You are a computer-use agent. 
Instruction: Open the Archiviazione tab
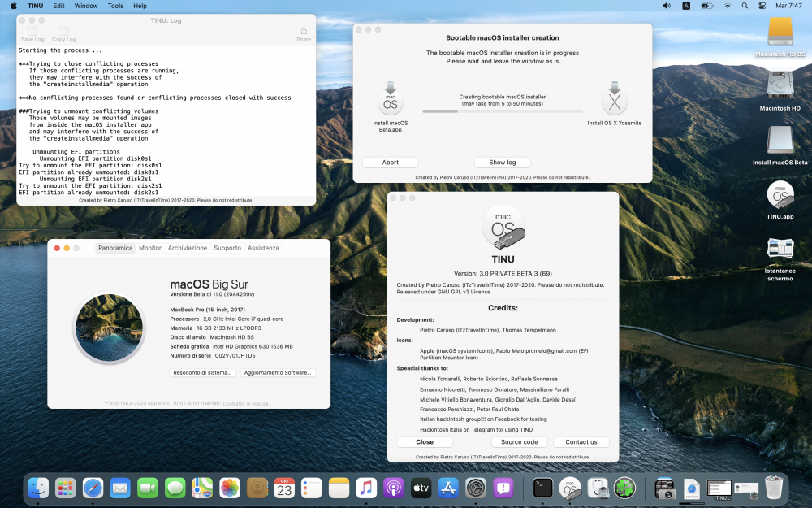[x=188, y=248]
